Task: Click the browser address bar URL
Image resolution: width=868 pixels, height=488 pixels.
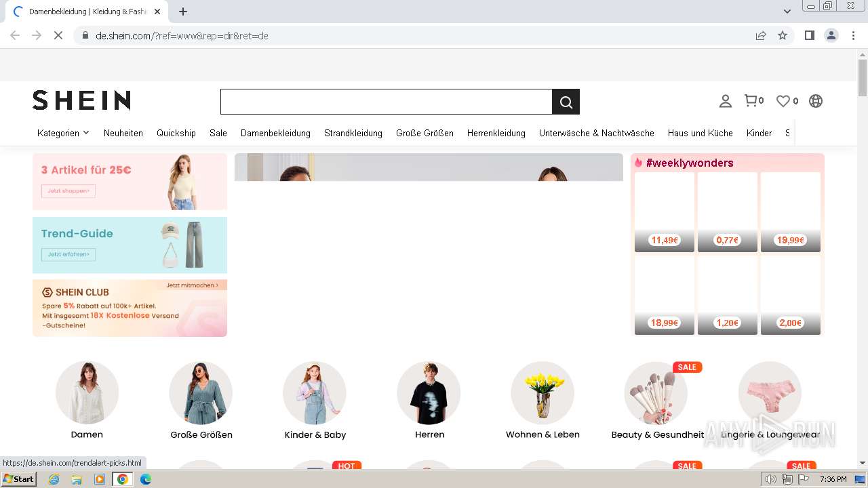Action: [x=182, y=35]
